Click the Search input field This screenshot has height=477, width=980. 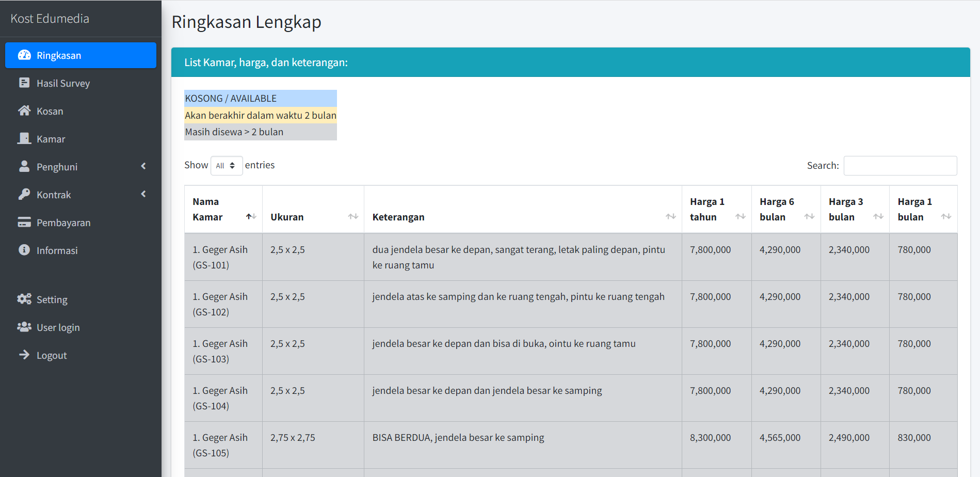900,166
